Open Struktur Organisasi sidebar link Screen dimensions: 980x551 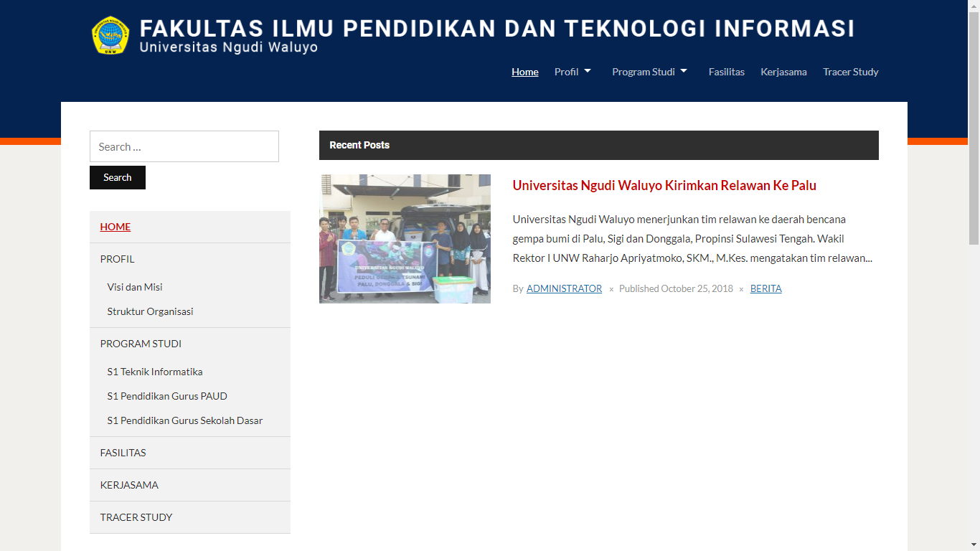[150, 311]
